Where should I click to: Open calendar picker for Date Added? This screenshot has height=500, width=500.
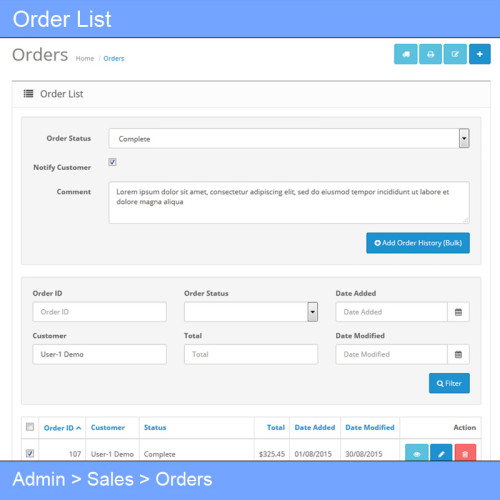coord(458,312)
